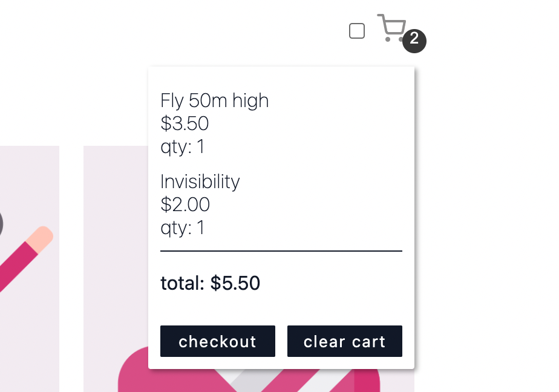Screen dimensions: 559x392
Task: Click the divider line above the total
Action: coord(281,250)
